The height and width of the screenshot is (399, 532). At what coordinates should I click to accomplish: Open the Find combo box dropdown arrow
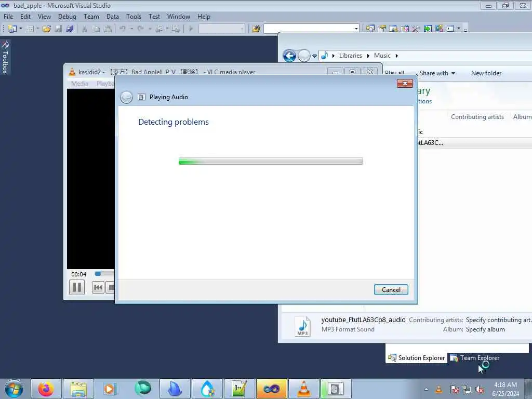[356, 29]
